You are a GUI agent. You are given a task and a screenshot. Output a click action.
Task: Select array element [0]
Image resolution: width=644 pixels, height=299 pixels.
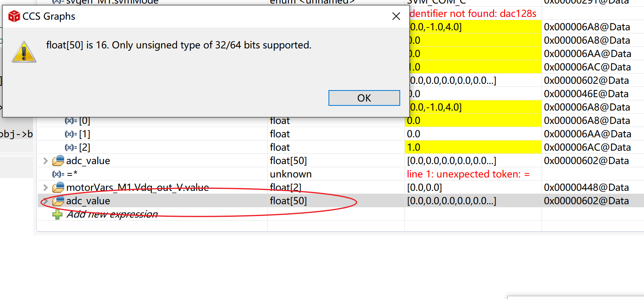point(84,121)
